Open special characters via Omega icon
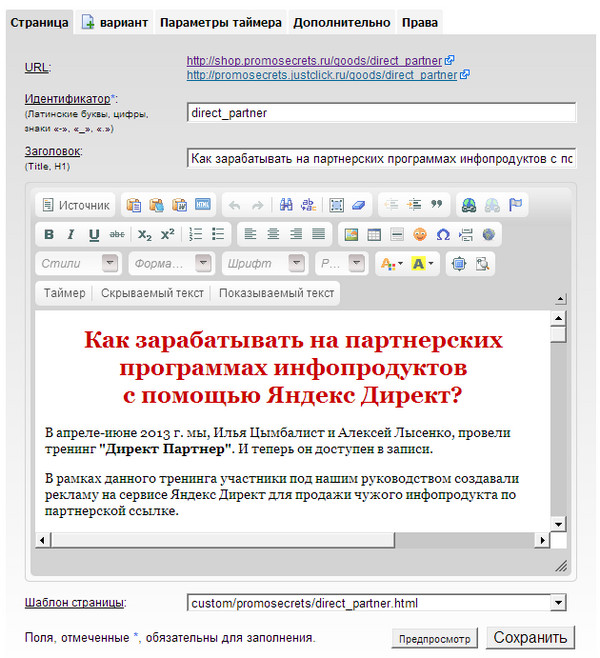The width and height of the screenshot is (600, 658). [443, 234]
